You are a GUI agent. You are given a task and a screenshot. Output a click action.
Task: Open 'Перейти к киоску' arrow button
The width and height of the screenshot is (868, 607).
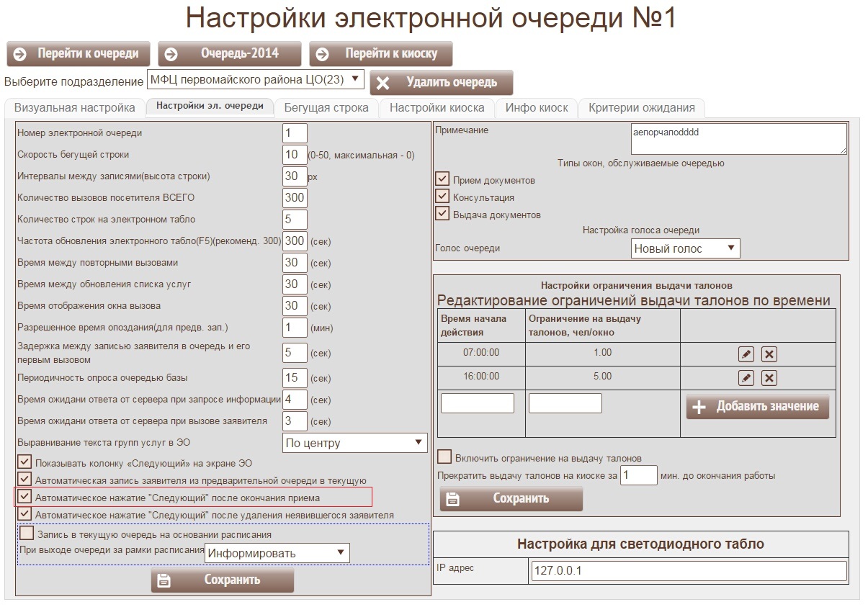pos(382,54)
